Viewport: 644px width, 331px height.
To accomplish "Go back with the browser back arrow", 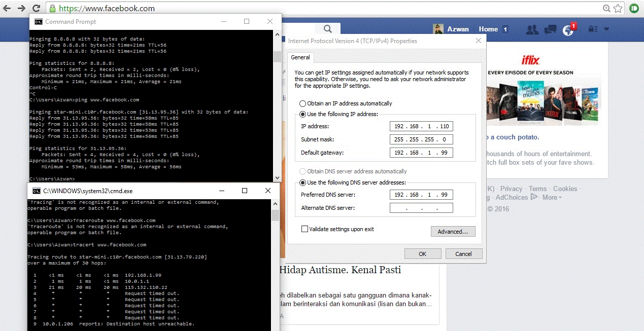I will click(x=7, y=8).
